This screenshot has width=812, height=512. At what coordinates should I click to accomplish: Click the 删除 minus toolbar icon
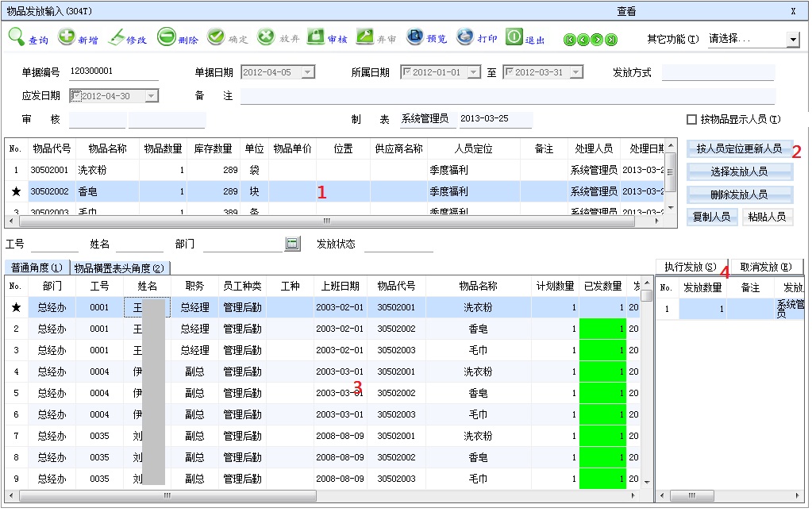coord(166,37)
